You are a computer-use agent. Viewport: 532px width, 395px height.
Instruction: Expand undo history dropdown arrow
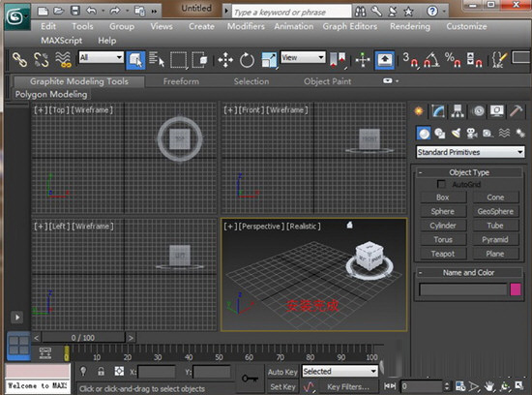[103, 12]
